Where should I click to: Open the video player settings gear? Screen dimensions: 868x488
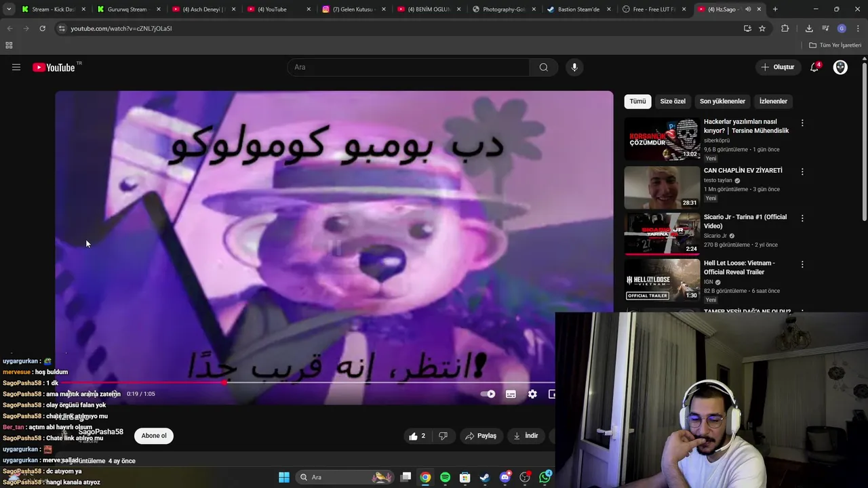(x=532, y=394)
